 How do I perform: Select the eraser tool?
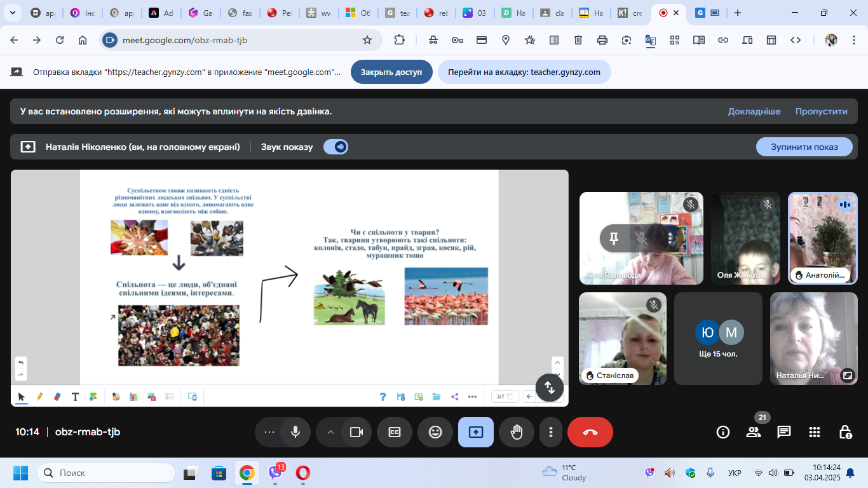[x=57, y=396]
